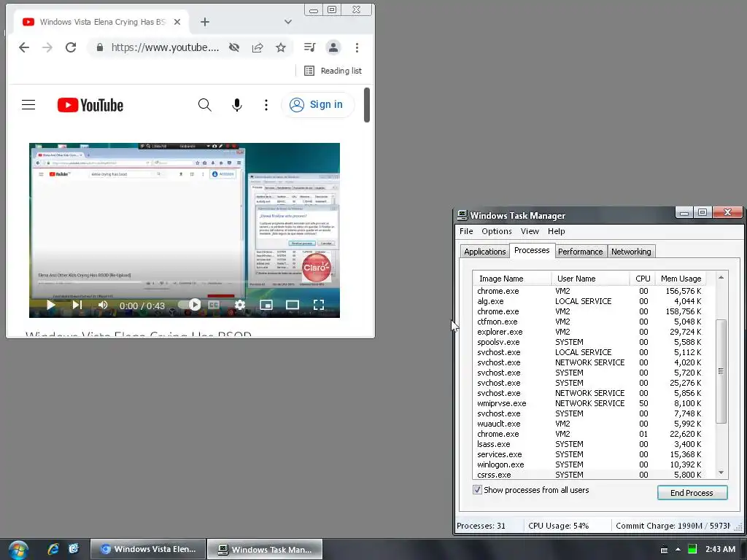Select the winlogon.exe process row
Screen dimensions: 747x560
pos(589,464)
